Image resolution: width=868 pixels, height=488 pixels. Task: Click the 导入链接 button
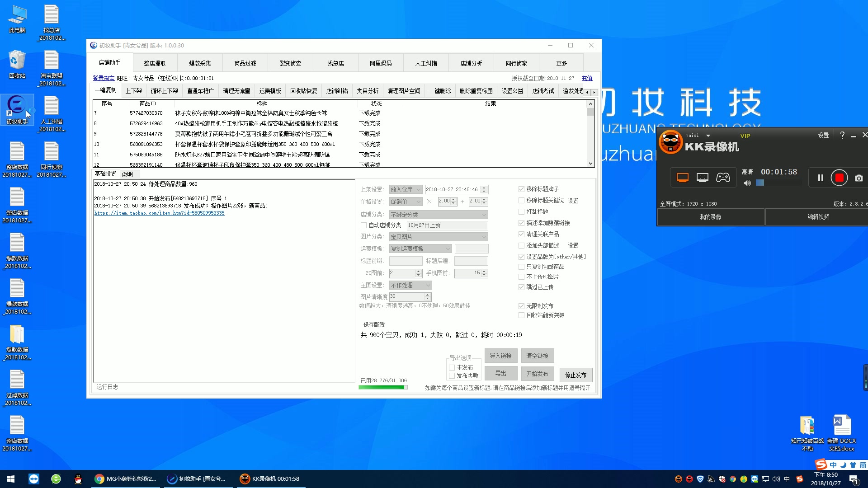pyautogui.click(x=500, y=356)
